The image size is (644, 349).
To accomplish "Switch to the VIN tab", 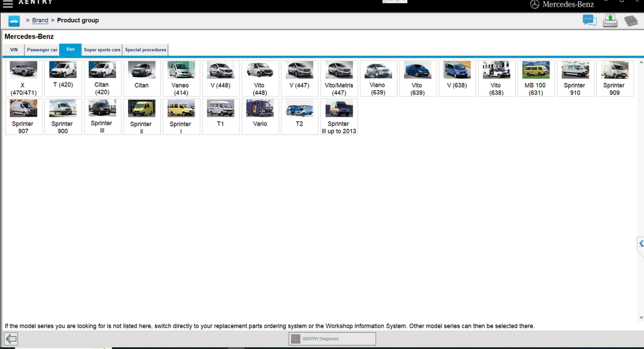I will click(14, 50).
